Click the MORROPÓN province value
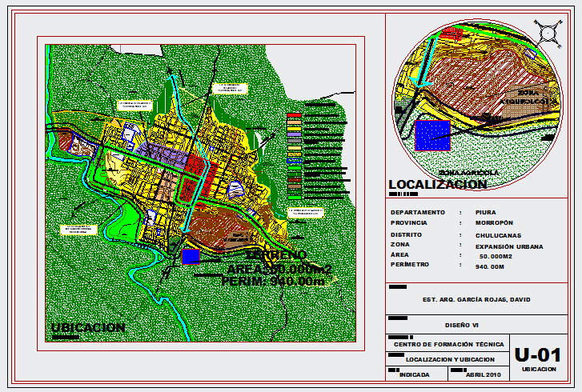 pyautogui.click(x=494, y=222)
